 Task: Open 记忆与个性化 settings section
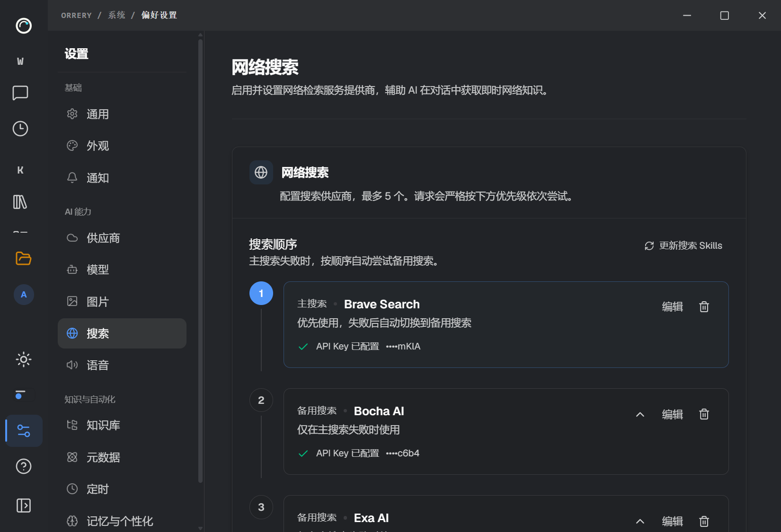tap(122, 521)
